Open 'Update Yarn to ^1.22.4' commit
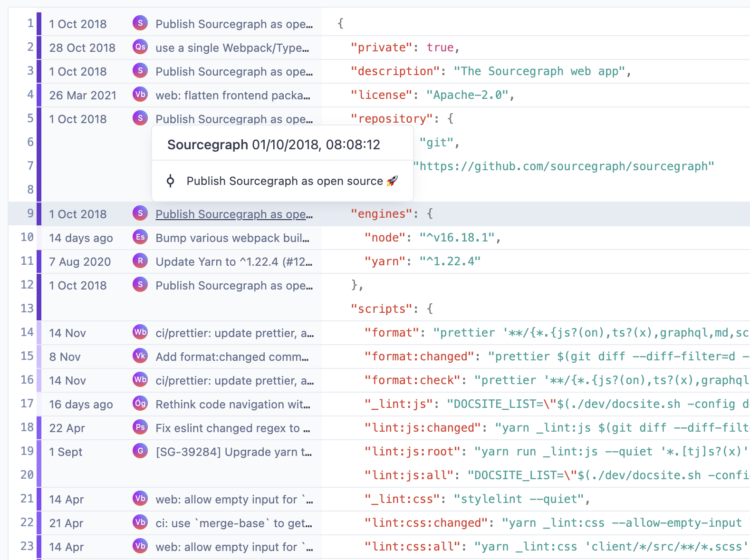 pyautogui.click(x=234, y=261)
